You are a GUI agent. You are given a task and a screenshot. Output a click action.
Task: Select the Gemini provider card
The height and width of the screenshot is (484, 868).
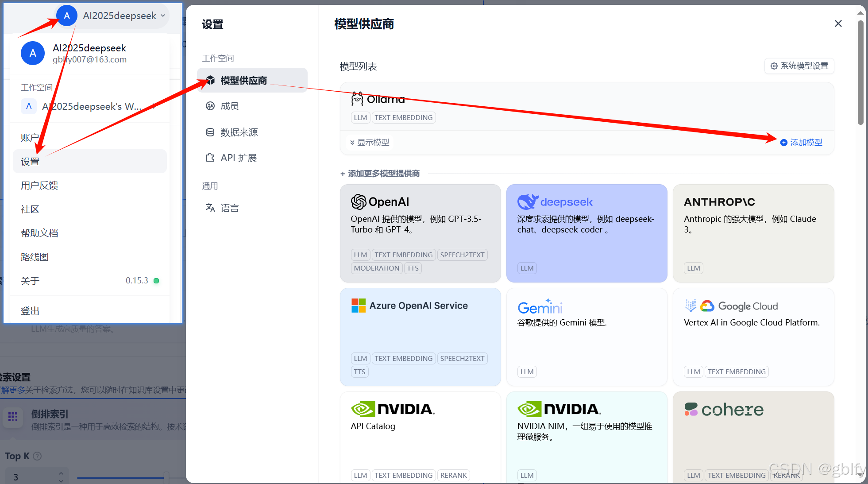587,337
